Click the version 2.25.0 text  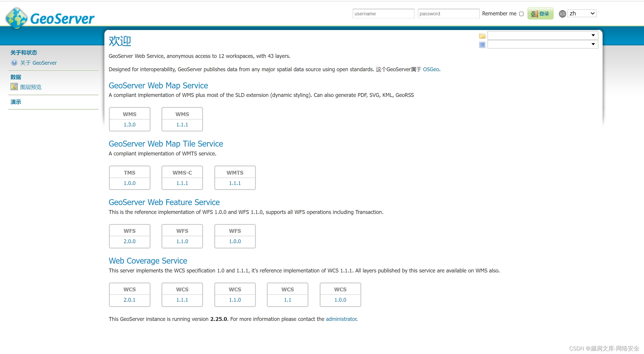point(219,319)
